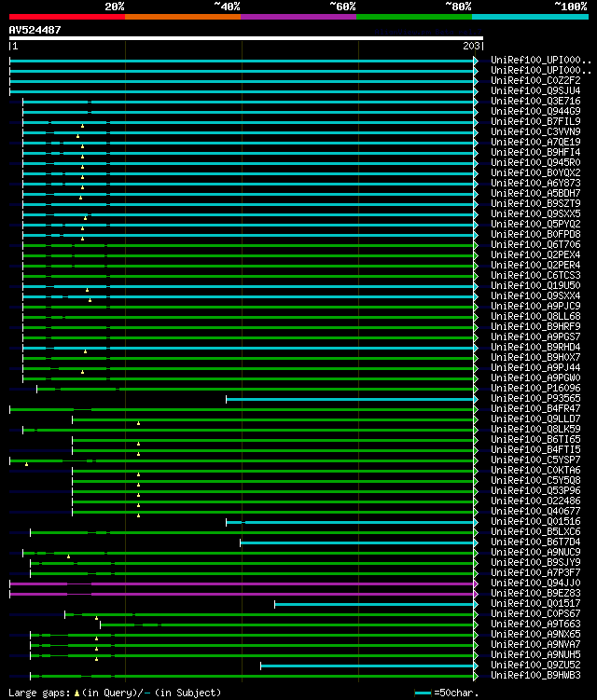The width and height of the screenshot is (597, 700).
Task: Select UniRef100_A9PGW0 in the hit list
Action: 535,378
